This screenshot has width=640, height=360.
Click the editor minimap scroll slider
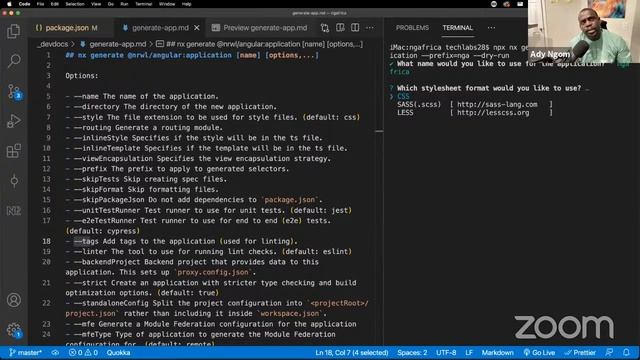pos(379,131)
